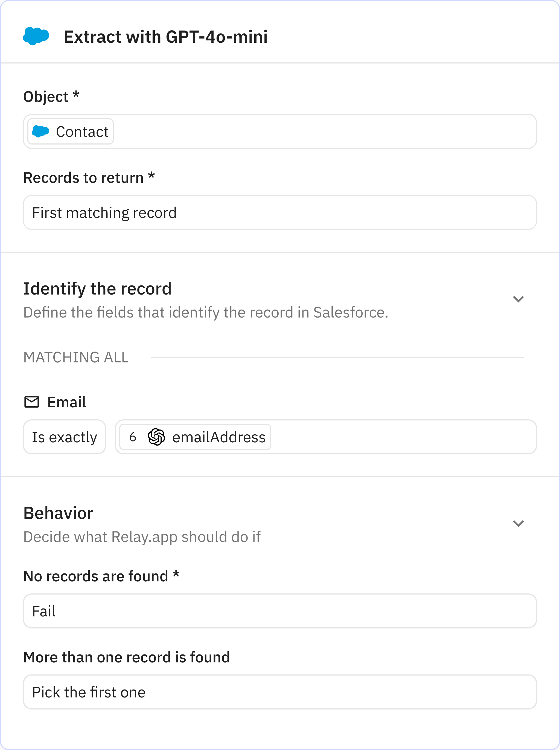
Task: Click the 'Identify the record' heading
Action: (x=97, y=289)
